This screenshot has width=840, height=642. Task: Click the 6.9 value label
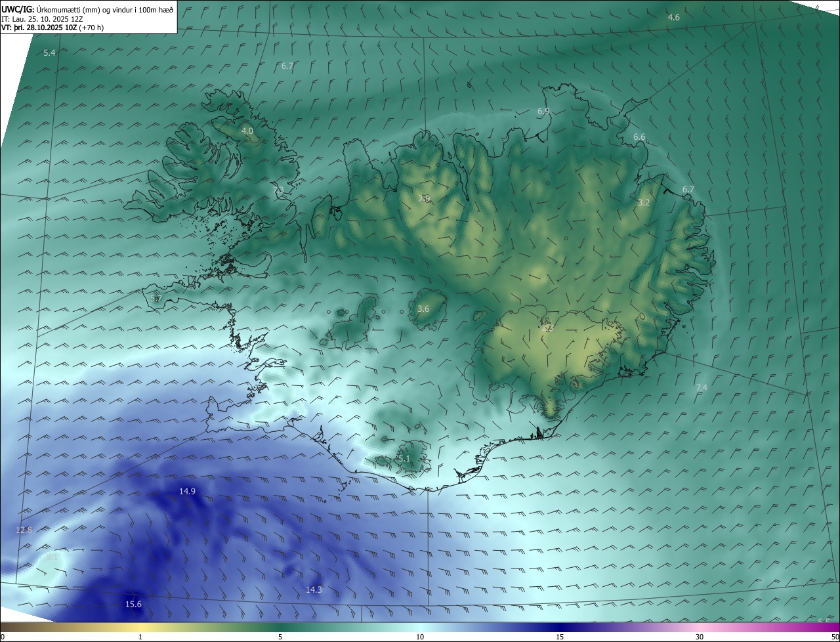coord(543,111)
